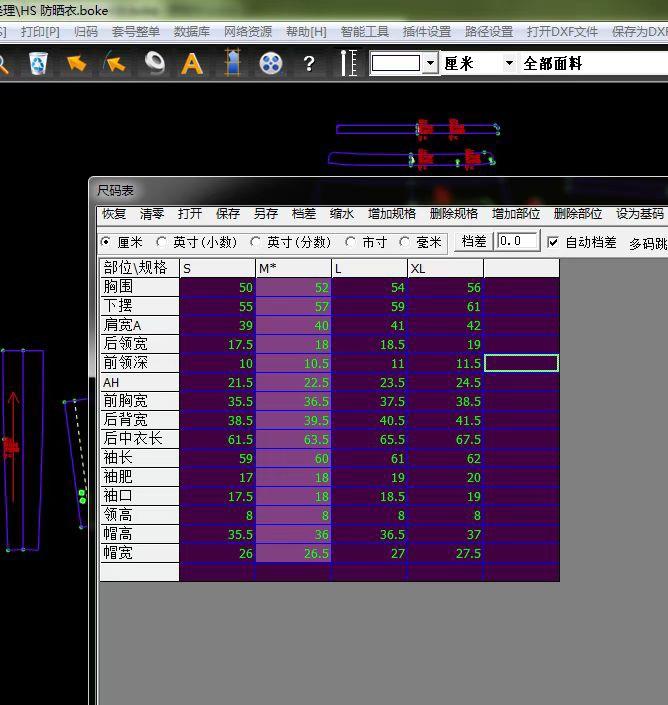Click the L size column header

point(370,268)
